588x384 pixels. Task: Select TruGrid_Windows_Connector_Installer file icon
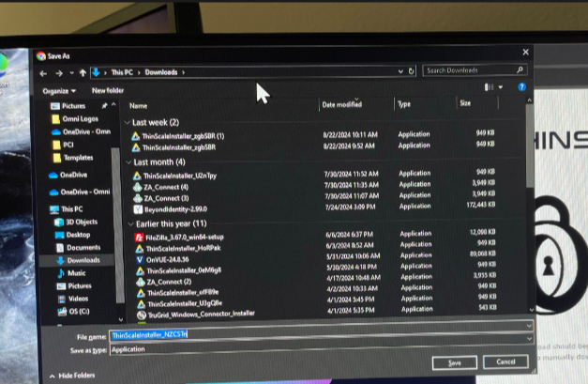click(142, 315)
